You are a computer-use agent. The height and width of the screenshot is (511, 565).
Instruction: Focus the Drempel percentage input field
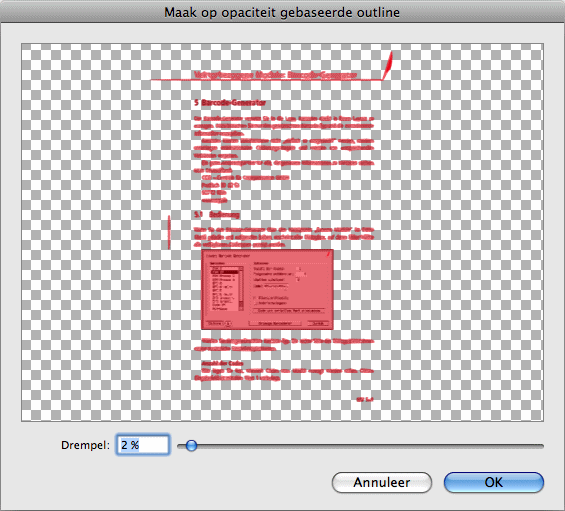point(143,445)
